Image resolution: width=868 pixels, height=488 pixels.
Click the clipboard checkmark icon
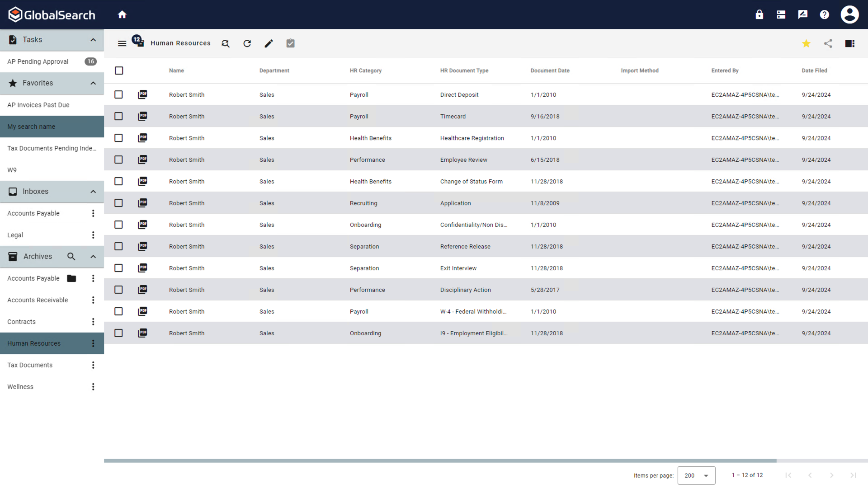[290, 43]
